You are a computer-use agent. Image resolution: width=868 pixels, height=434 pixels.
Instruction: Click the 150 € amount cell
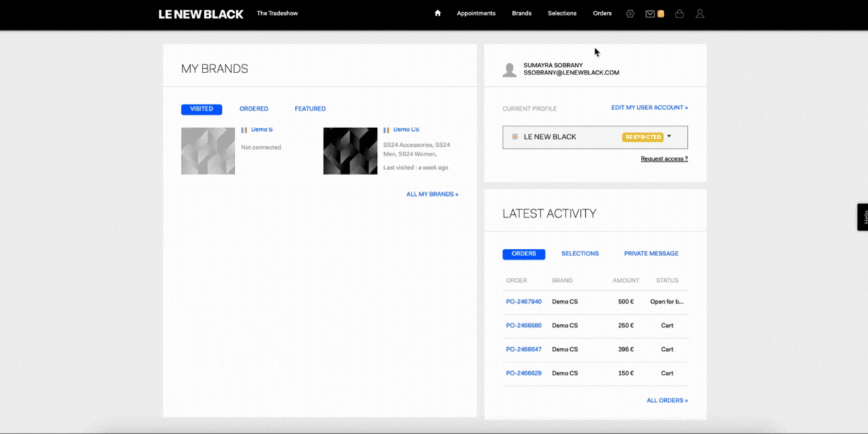(626, 373)
